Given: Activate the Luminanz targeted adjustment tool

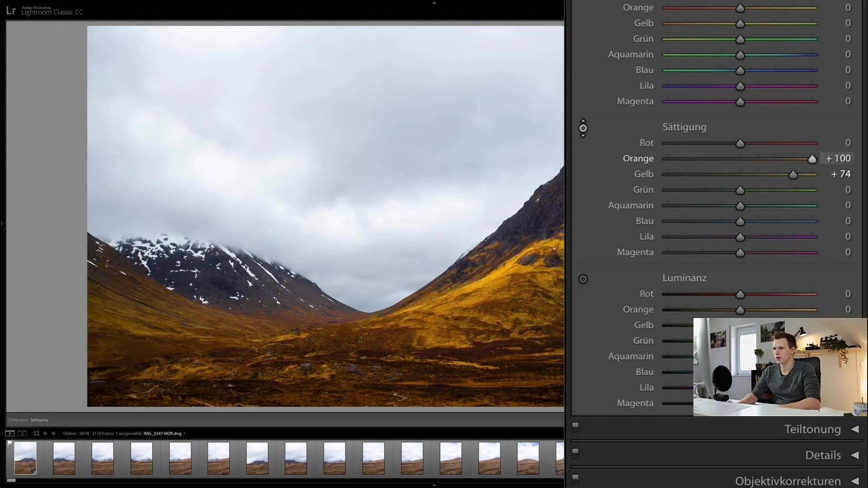Looking at the screenshot, I should pyautogui.click(x=583, y=279).
